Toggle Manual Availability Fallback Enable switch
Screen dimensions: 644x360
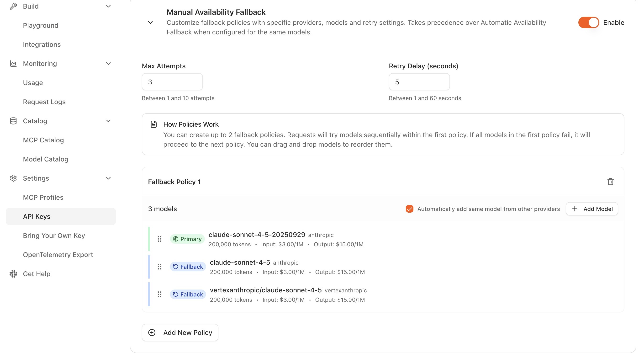pyautogui.click(x=588, y=22)
